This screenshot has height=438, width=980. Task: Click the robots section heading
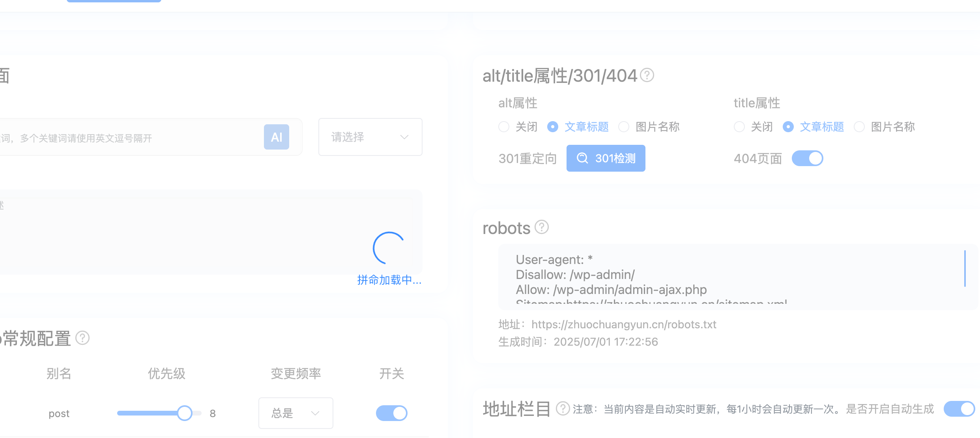point(507,228)
